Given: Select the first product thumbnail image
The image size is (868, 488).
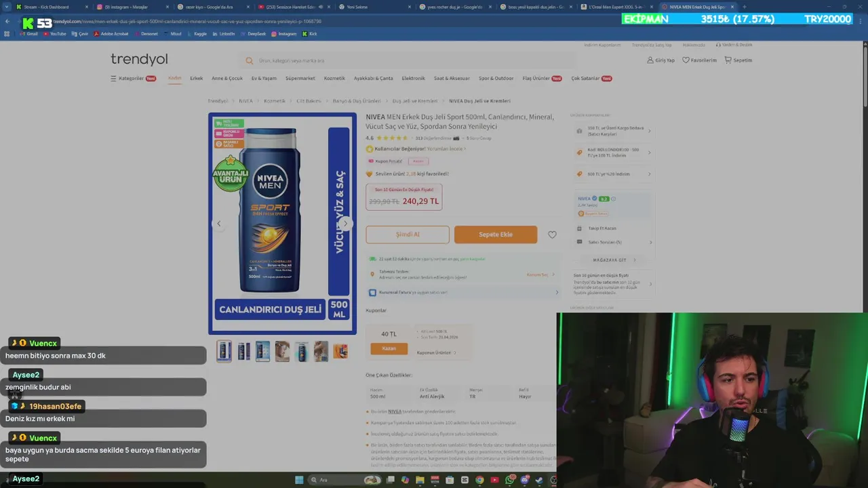Looking at the screenshot, I should (x=224, y=351).
